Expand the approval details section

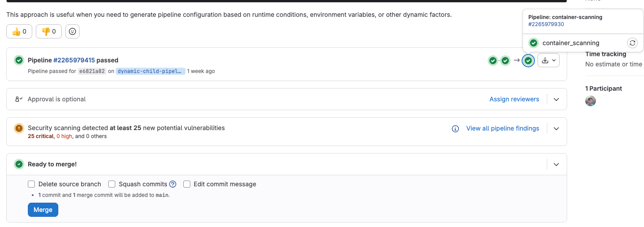(557, 100)
